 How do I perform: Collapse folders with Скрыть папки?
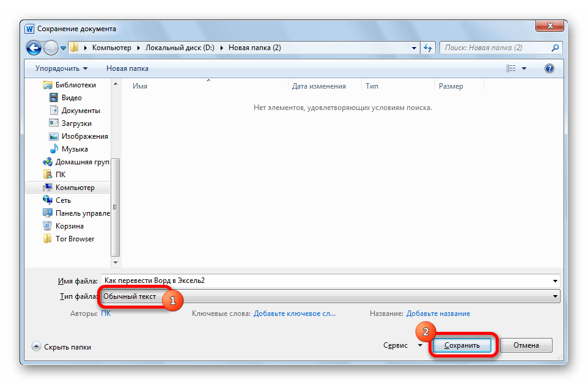click(x=61, y=346)
